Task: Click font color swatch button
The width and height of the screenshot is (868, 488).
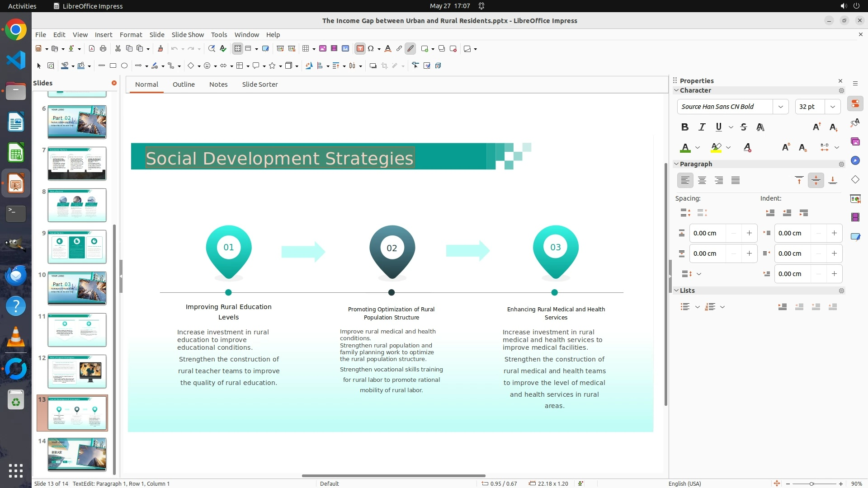Action: 685,148
